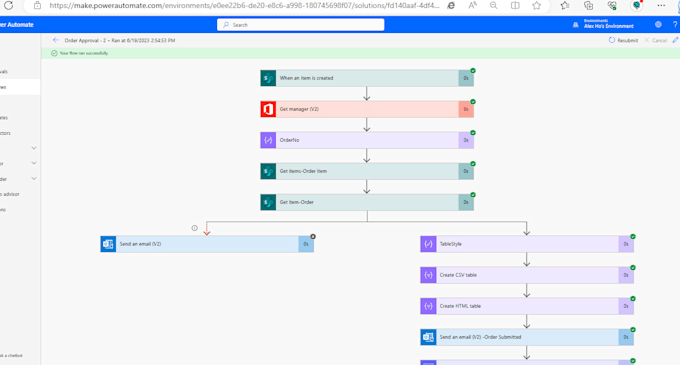Expand the first collapsed sidebar chevron
The width and height of the screenshot is (680, 365).
tap(34, 148)
